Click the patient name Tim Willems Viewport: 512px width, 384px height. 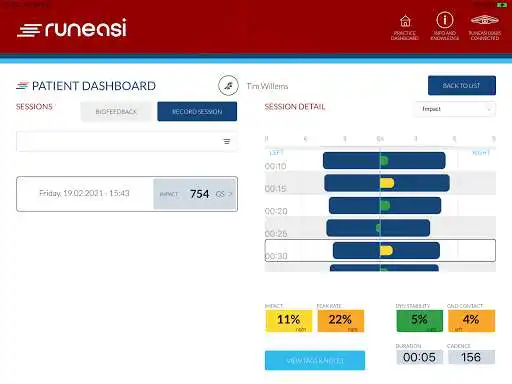point(267,86)
